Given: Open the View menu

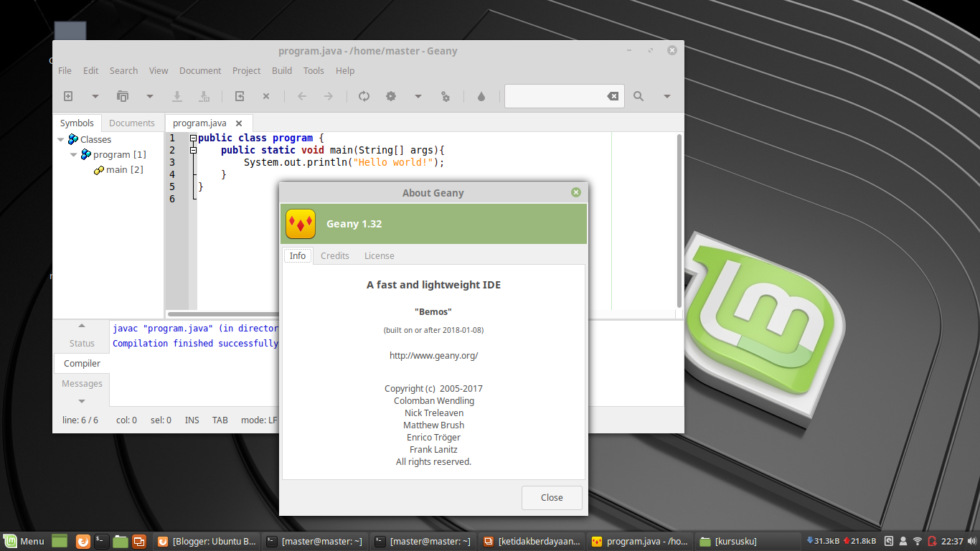Looking at the screenshot, I should point(159,70).
